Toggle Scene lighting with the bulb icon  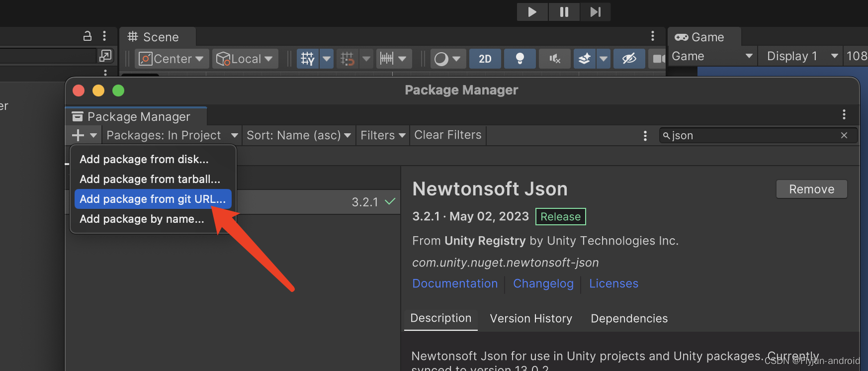point(520,59)
